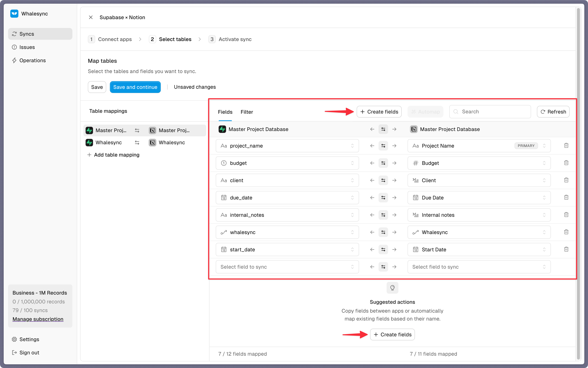This screenshot has height=368, width=588.
Task: Open the project_name Supabase field dropdown
Action: (x=287, y=146)
